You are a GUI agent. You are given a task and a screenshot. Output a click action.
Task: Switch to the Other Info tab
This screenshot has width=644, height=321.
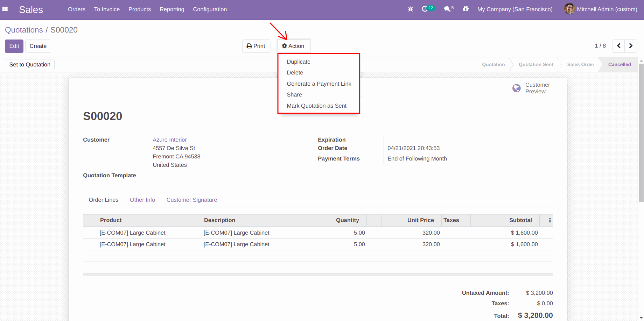[x=142, y=200]
